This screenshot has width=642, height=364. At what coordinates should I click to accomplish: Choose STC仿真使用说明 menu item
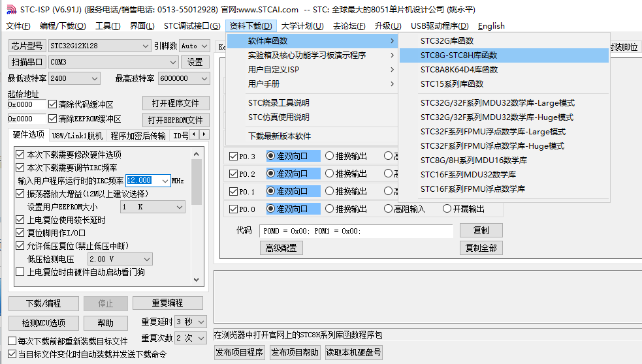point(312,117)
